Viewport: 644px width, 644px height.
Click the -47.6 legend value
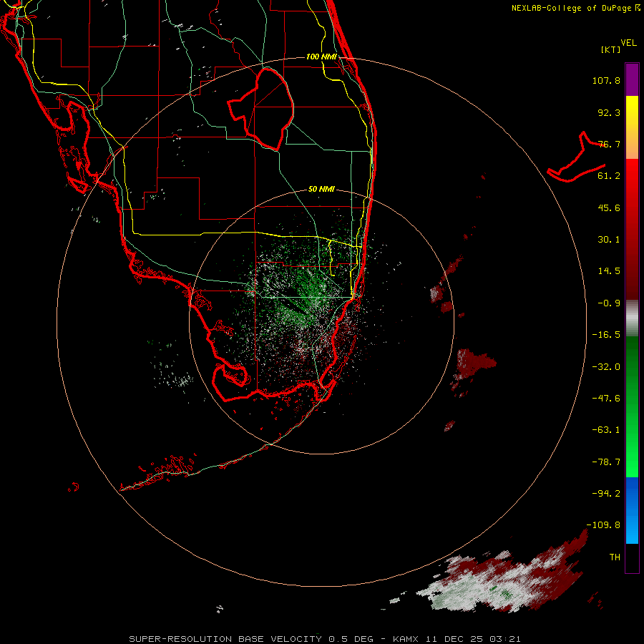(x=606, y=399)
